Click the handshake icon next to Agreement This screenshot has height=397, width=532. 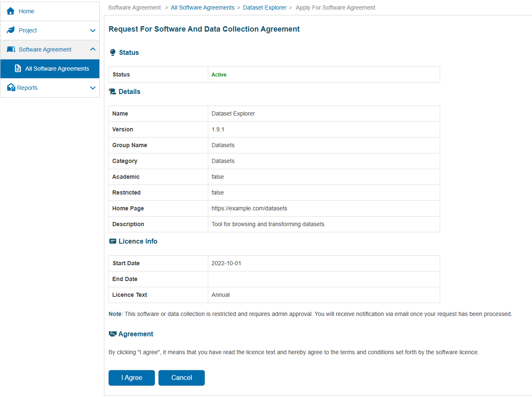112,333
